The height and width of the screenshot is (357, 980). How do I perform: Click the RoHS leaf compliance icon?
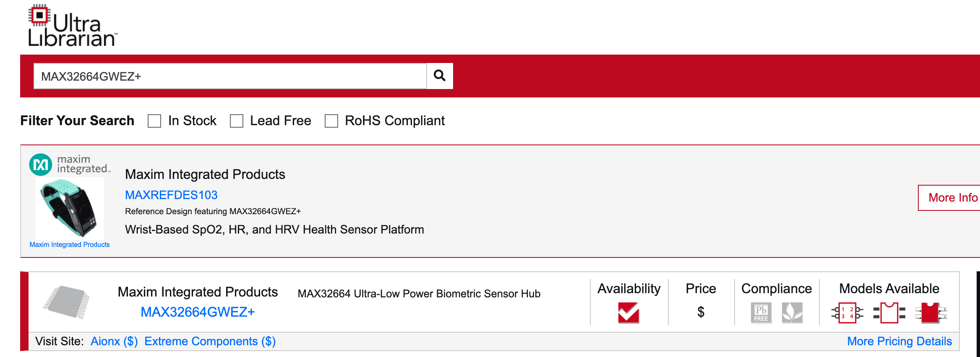tap(792, 313)
